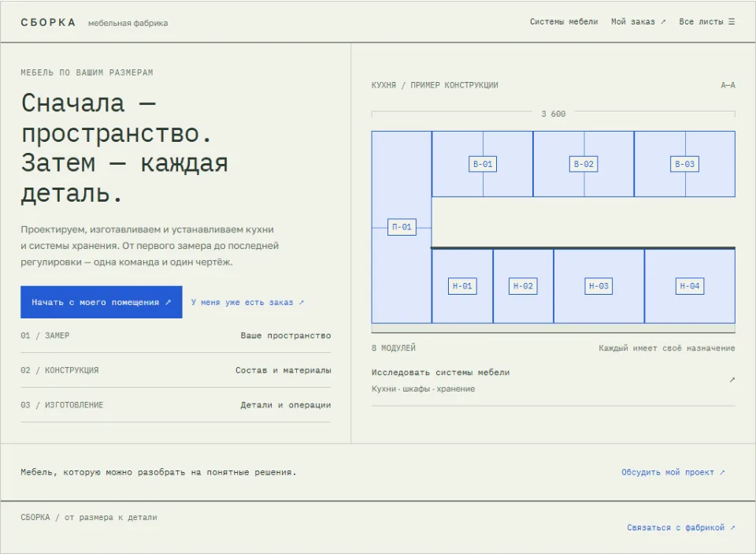Screen dimensions: 756x554
Task: Open Системы мебели in the top navigation
Action: (564, 22)
